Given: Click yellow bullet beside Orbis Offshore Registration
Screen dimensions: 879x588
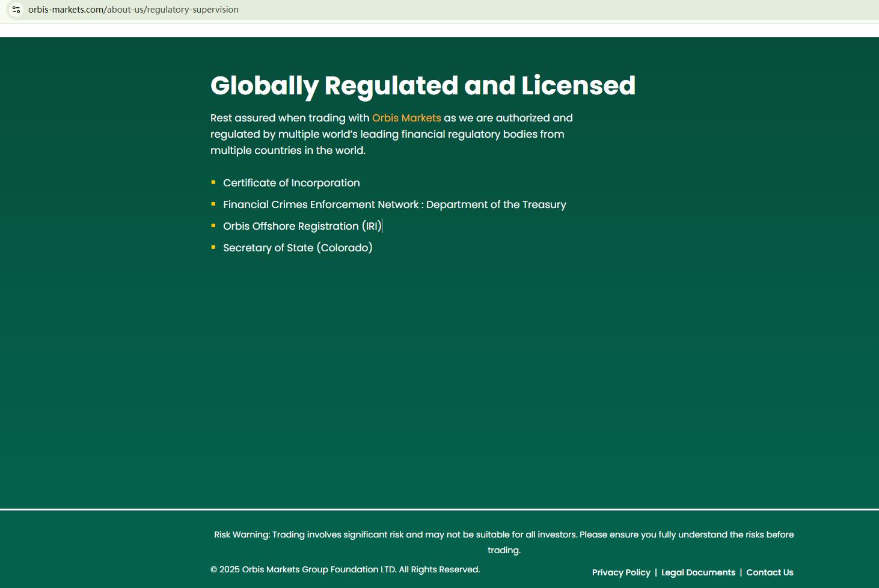Looking at the screenshot, I should pyautogui.click(x=213, y=225).
